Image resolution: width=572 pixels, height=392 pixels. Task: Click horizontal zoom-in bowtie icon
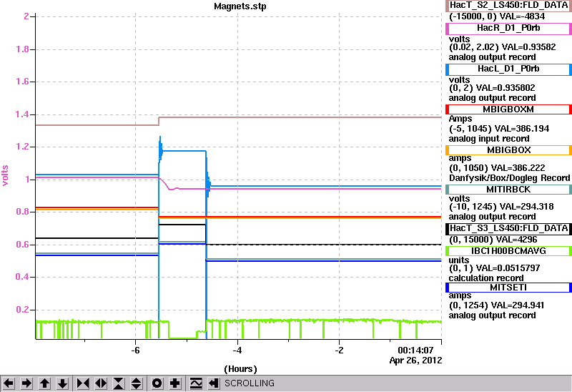click(x=83, y=383)
